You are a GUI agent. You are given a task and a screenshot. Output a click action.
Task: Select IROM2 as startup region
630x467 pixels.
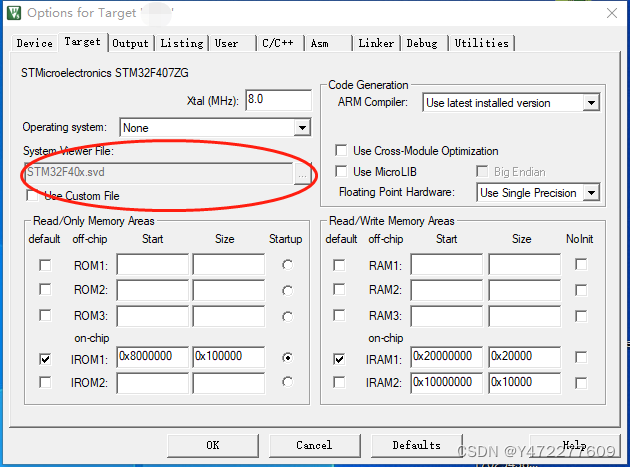288,382
